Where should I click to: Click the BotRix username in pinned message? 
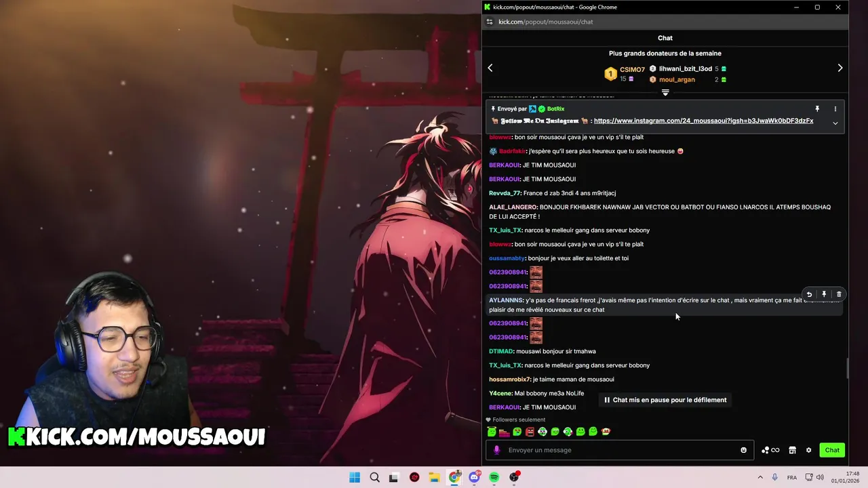point(555,108)
